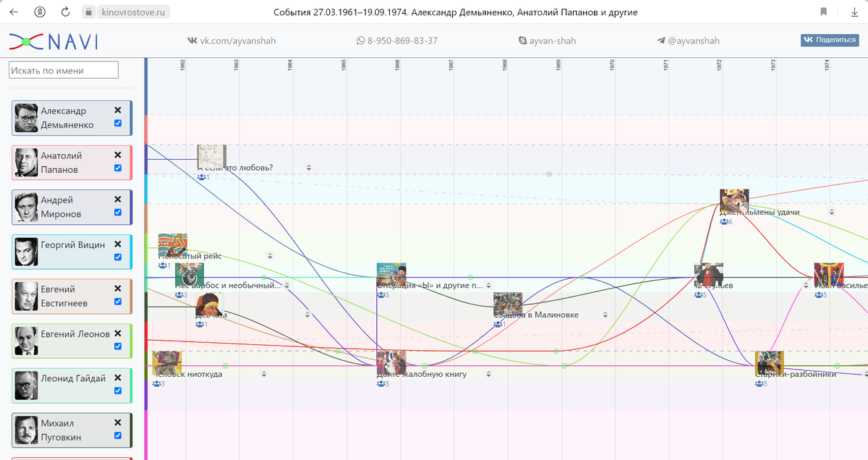Click participants icon under Человек ниоткуда
Screen dimensions: 868x460
[x=158, y=384]
